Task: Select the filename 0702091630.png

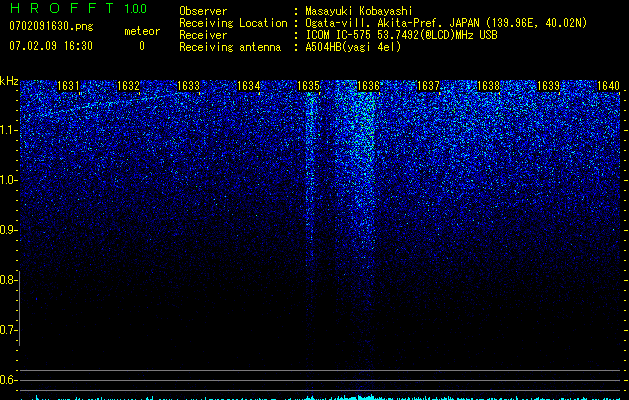Action: coord(51,27)
